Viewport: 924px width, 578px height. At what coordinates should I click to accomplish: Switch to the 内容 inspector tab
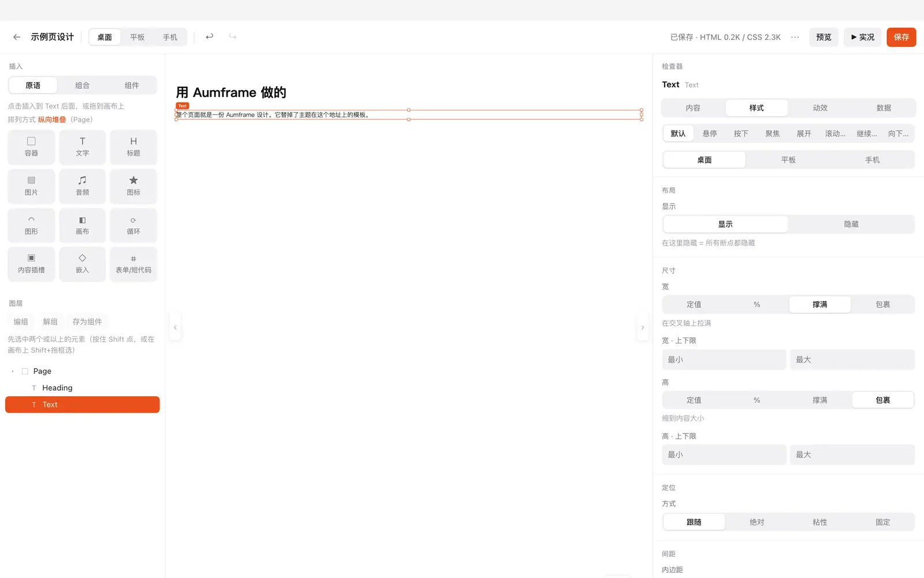(x=693, y=108)
